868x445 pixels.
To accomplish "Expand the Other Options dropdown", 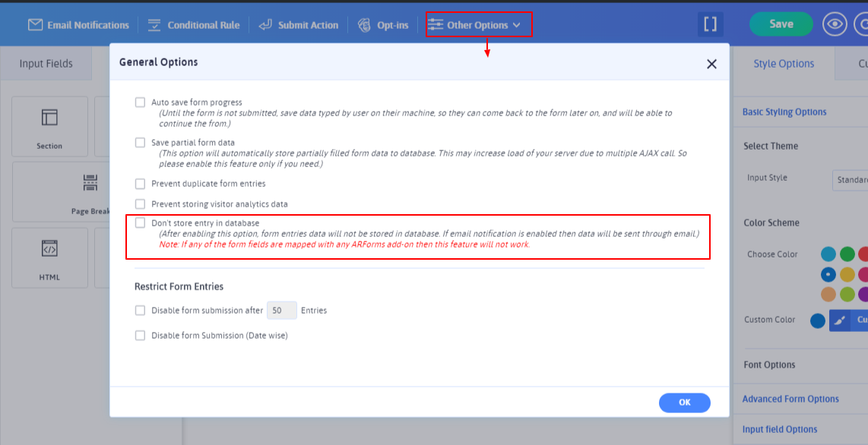I will click(x=478, y=25).
